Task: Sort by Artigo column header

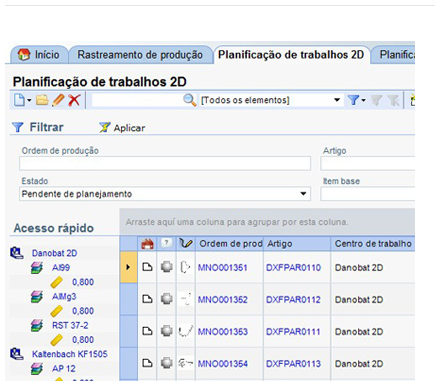Action: [297, 244]
